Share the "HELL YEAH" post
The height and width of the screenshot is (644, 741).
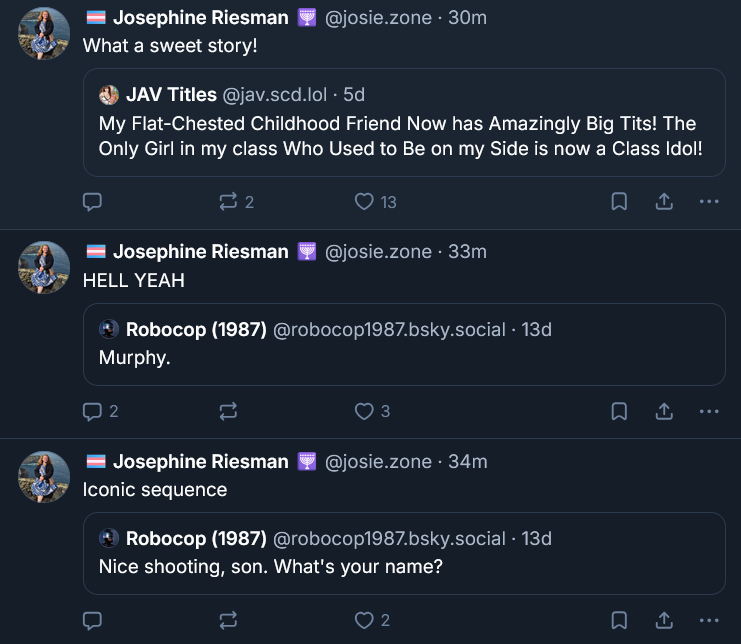click(664, 411)
